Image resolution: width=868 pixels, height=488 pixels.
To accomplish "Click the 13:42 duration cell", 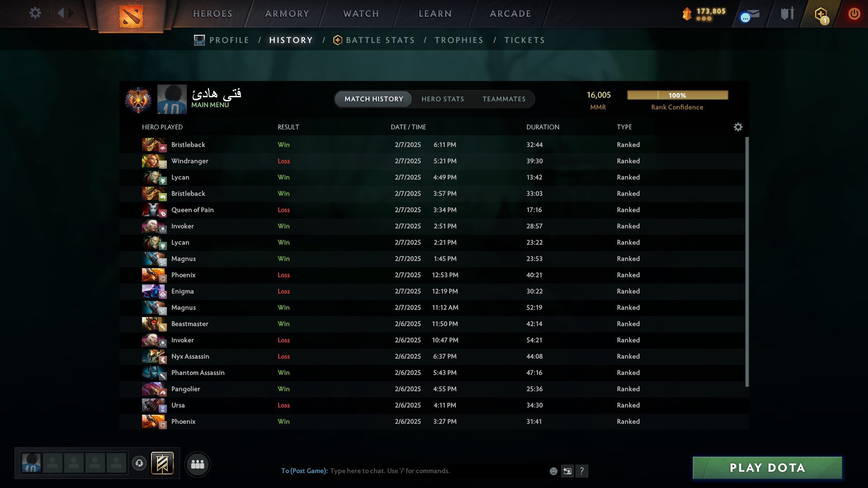I will click(x=534, y=177).
